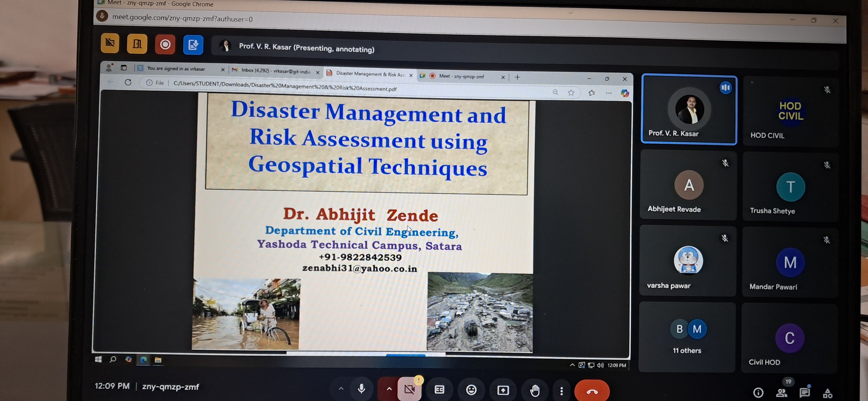Select Prof. V. R. Kasar participant tile

(689, 110)
